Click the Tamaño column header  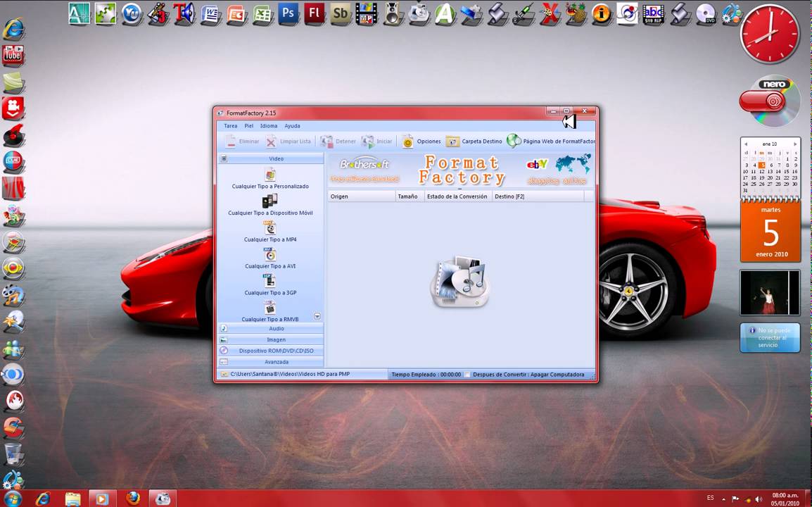(410, 196)
